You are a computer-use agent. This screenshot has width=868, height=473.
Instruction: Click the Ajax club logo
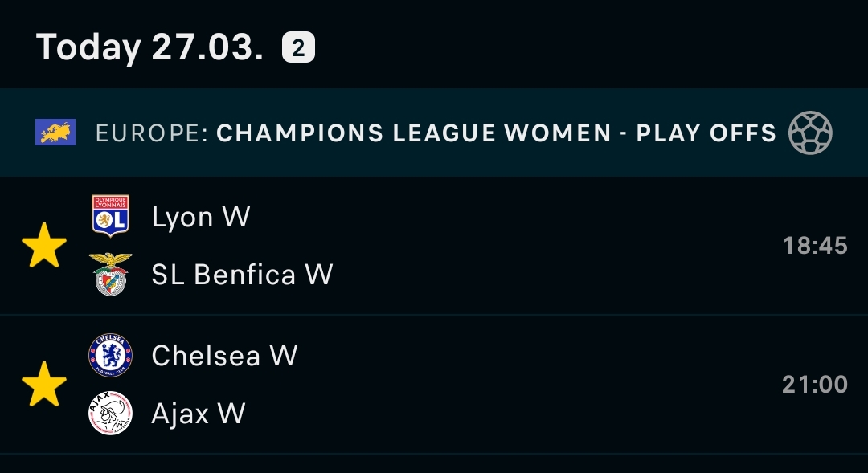tap(111, 414)
